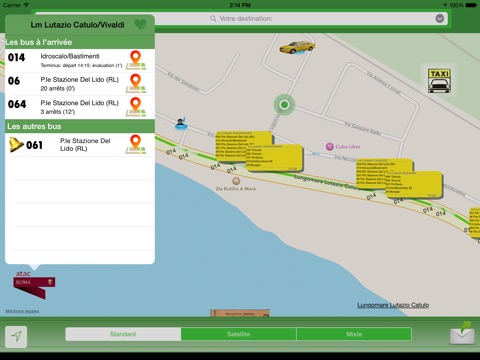Open the map pin for bus 064
Viewport: 480px width, 360px height.
coord(136,107)
